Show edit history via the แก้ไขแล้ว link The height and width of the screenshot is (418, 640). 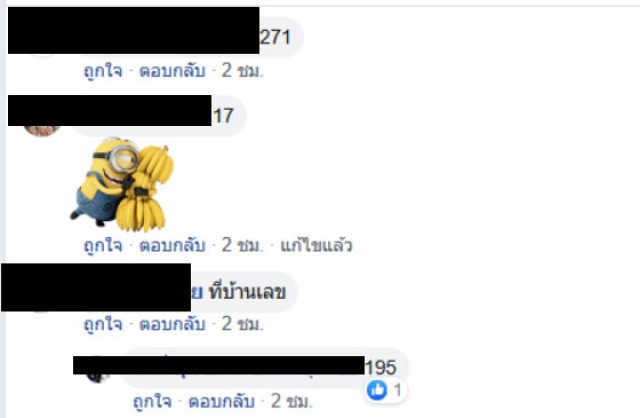coord(316,246)
